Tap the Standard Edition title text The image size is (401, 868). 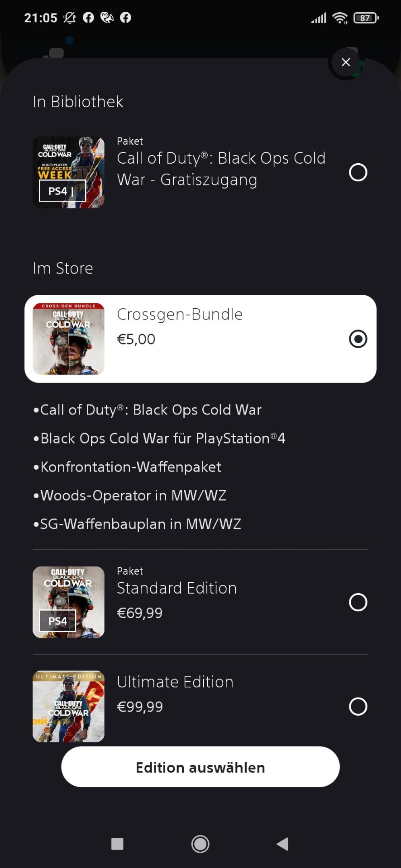pos(177,588)
